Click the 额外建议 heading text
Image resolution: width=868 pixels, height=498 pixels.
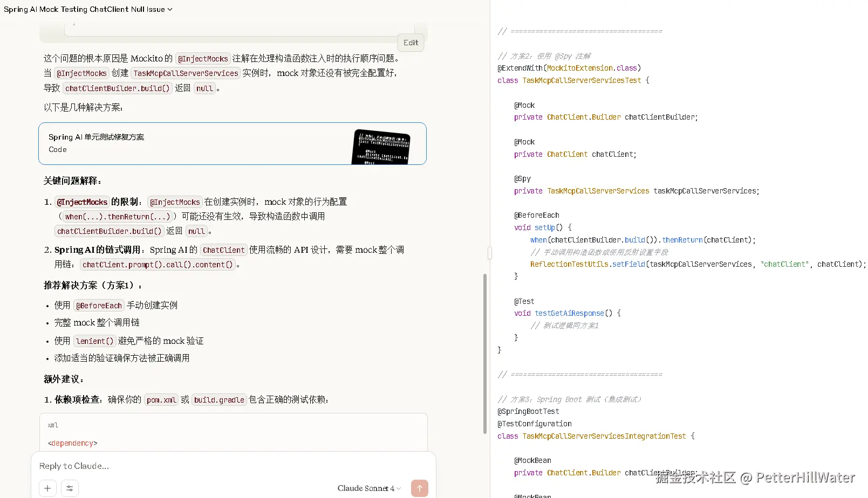coord(64,379)
